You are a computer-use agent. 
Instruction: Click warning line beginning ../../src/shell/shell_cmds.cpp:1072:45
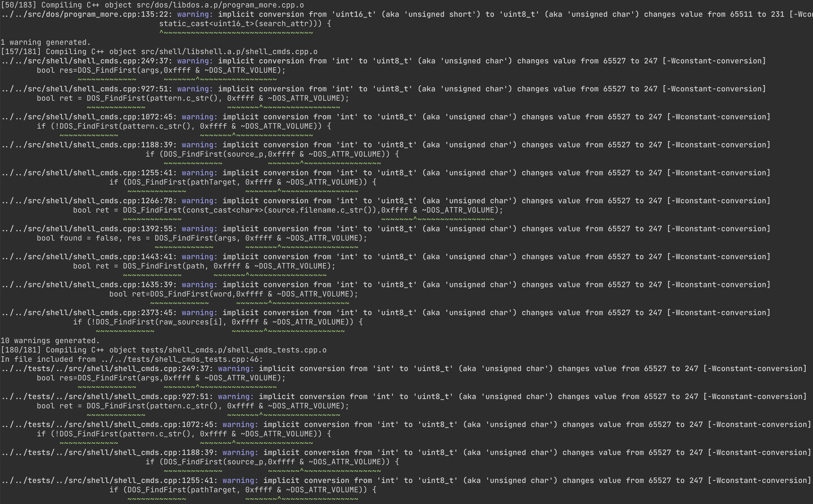coord(385,117)
